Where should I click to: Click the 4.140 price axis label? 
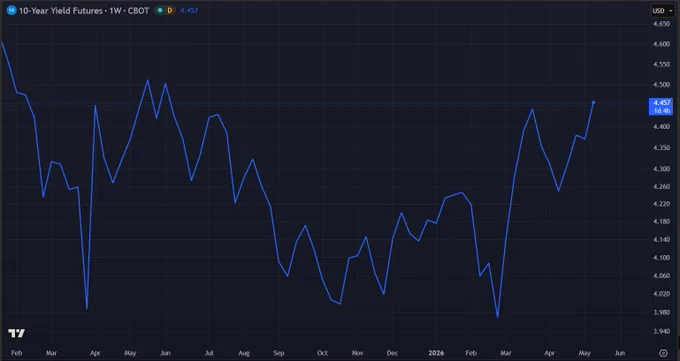661,240
